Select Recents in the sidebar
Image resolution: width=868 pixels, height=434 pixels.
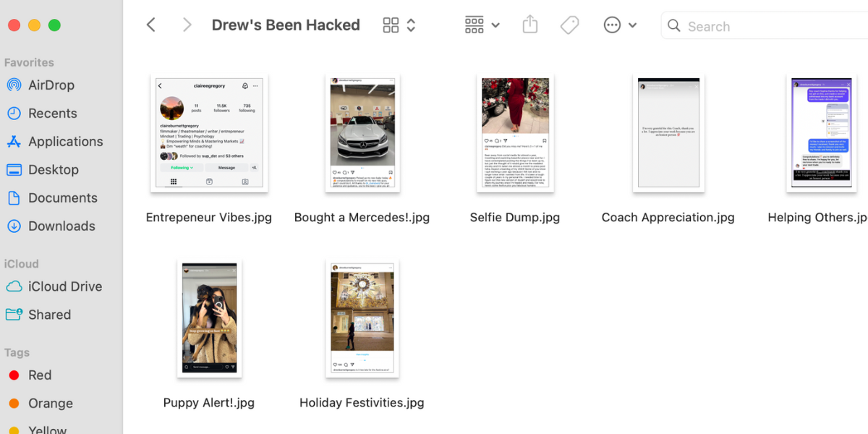pyautogui.click(x=52, y=114)
